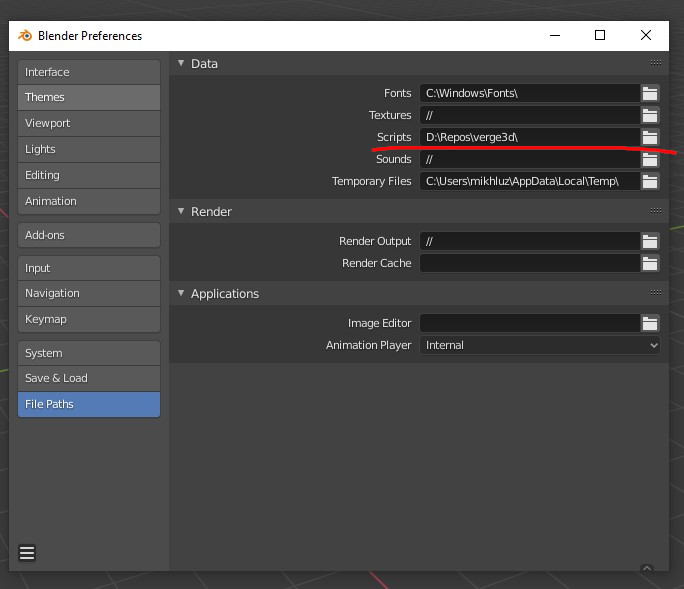Click the Data panel drag handle dots
Screen dimensions: 684x589
[x=656, y=63]
